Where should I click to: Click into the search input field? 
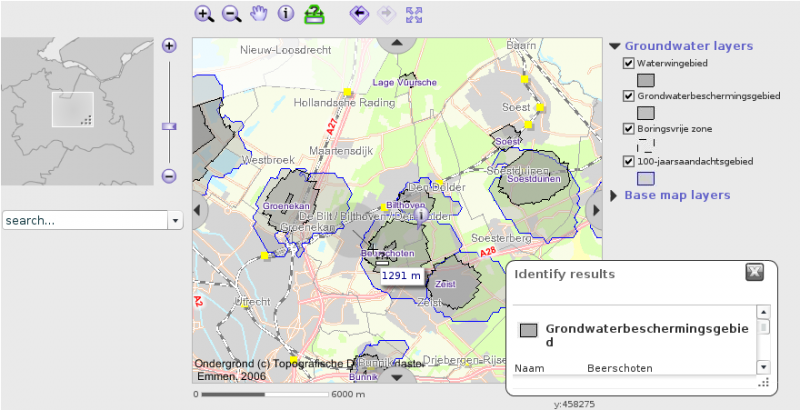(x=84, y=220)
